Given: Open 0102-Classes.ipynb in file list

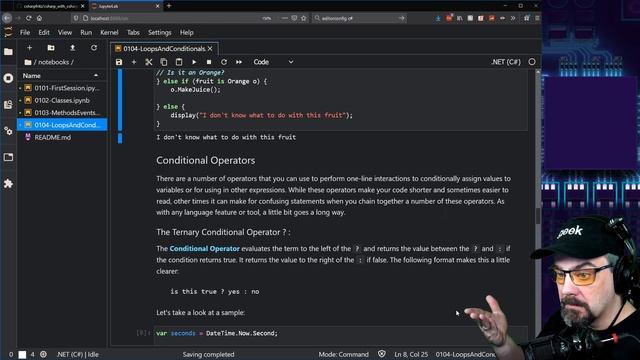Looking at the screenshot, I should click(x=62, y=100).
